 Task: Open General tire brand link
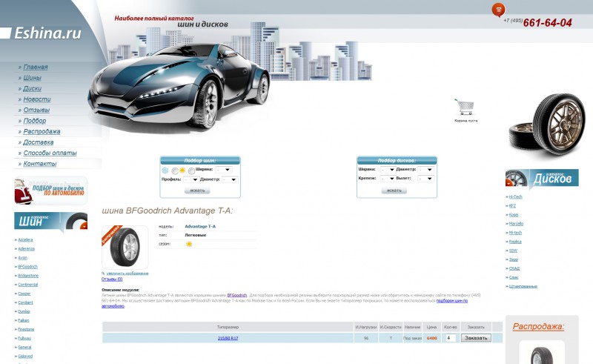tap(24, 348)
